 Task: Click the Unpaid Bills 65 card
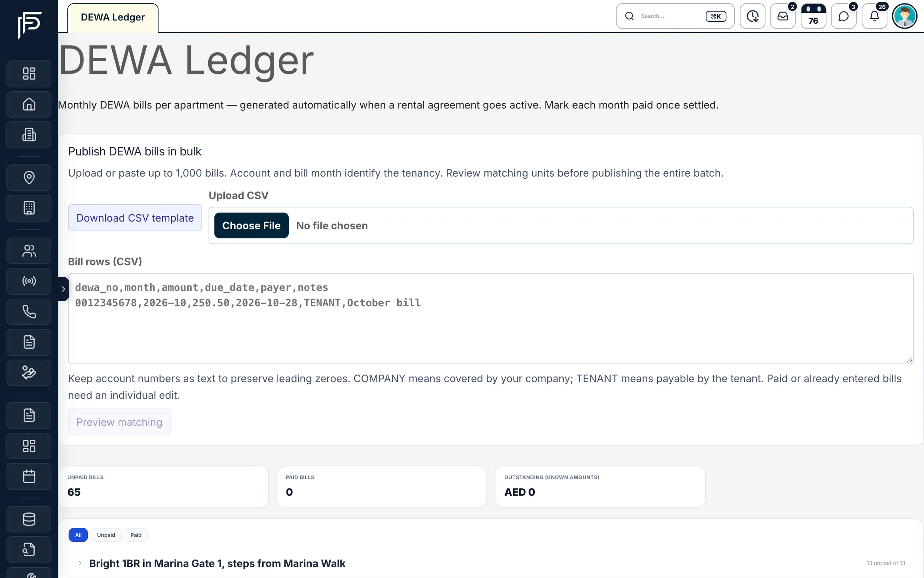163,487
